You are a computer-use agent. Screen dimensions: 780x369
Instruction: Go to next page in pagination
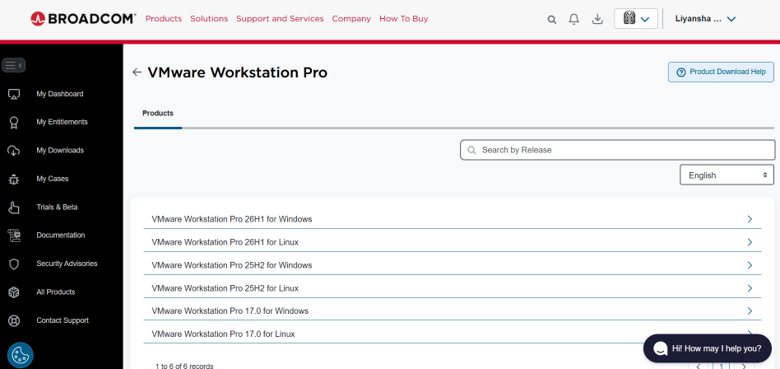[x=744, y=367]
